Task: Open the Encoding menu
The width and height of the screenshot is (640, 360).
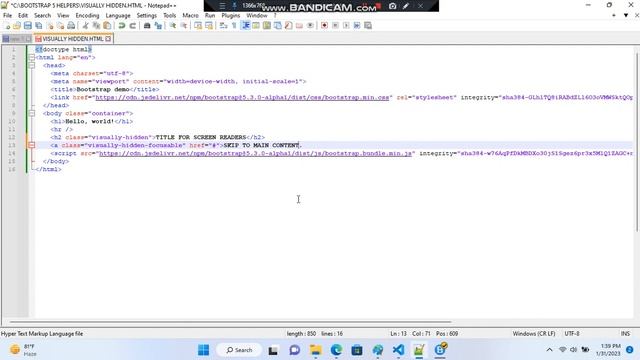Action: point(87,16)
